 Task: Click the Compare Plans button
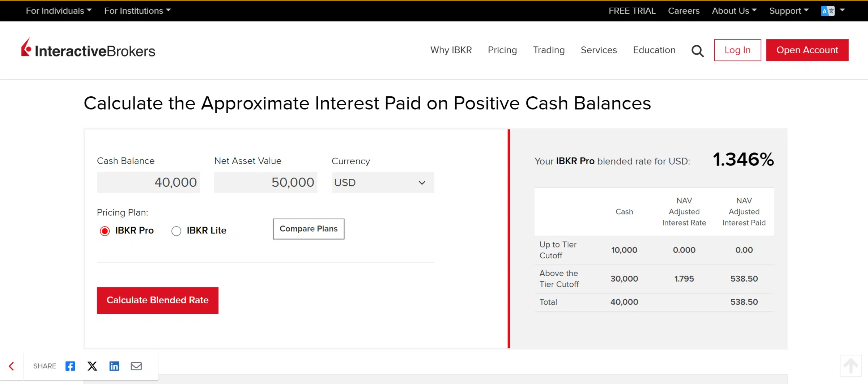point(309,229)
